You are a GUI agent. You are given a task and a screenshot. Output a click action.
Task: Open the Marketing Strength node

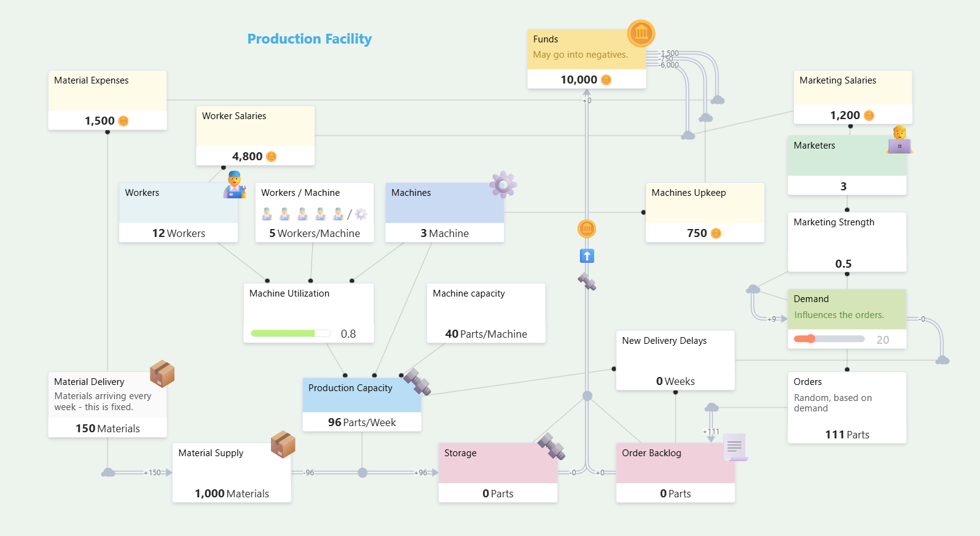[847, 241]
